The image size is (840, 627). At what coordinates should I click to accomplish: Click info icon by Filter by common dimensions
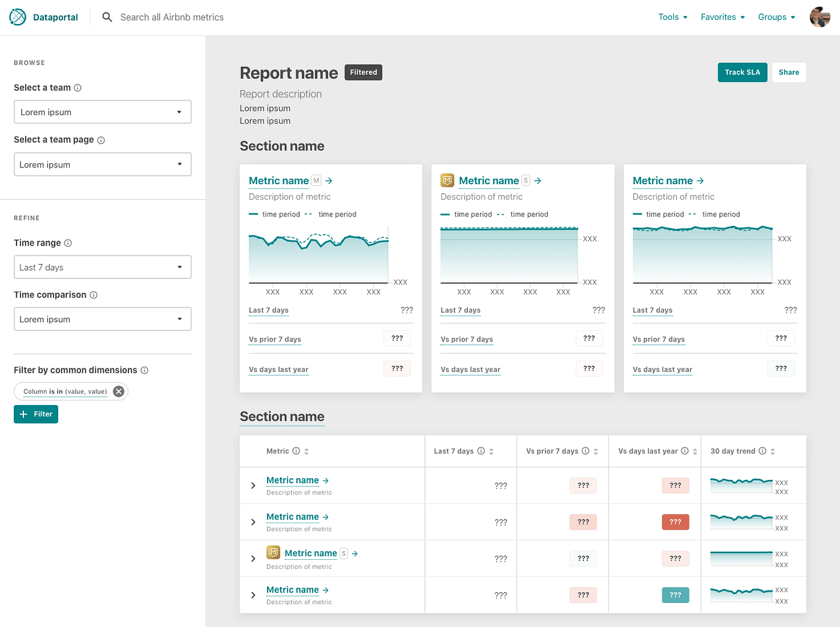pos(145,370)
